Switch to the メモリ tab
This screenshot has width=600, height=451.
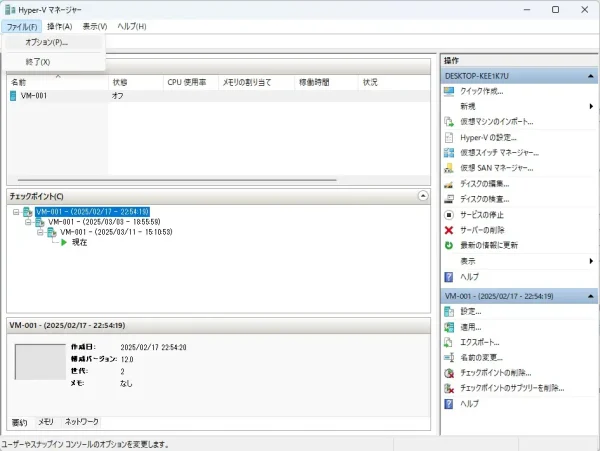tap(46, 422)
